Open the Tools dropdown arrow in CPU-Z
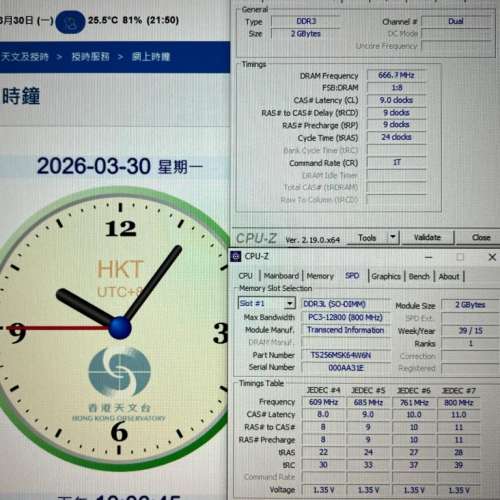 [393, 237]
